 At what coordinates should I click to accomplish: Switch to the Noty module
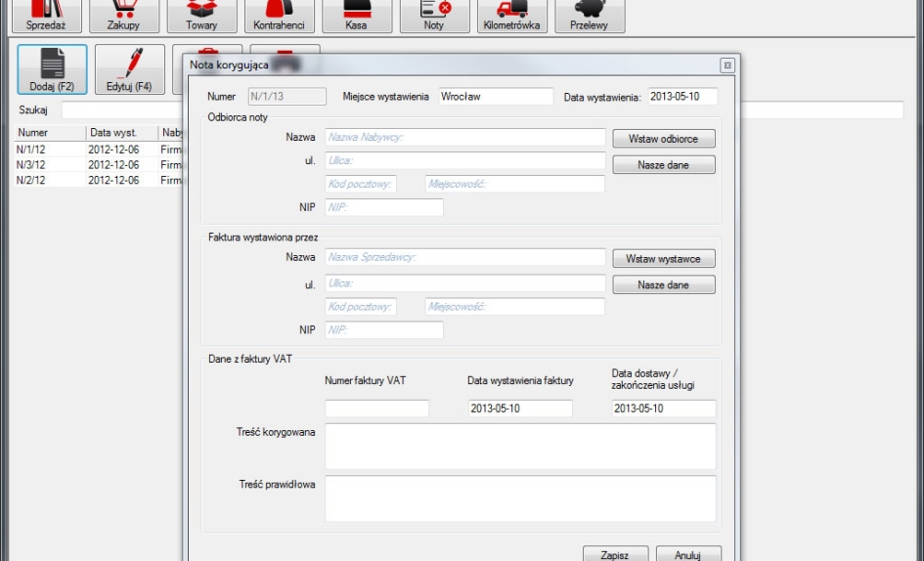point(433,15)
